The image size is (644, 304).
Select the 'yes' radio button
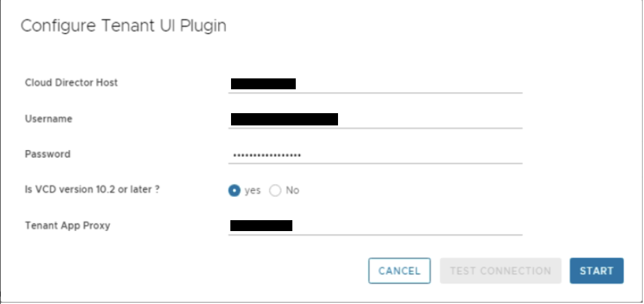[234, 191]
